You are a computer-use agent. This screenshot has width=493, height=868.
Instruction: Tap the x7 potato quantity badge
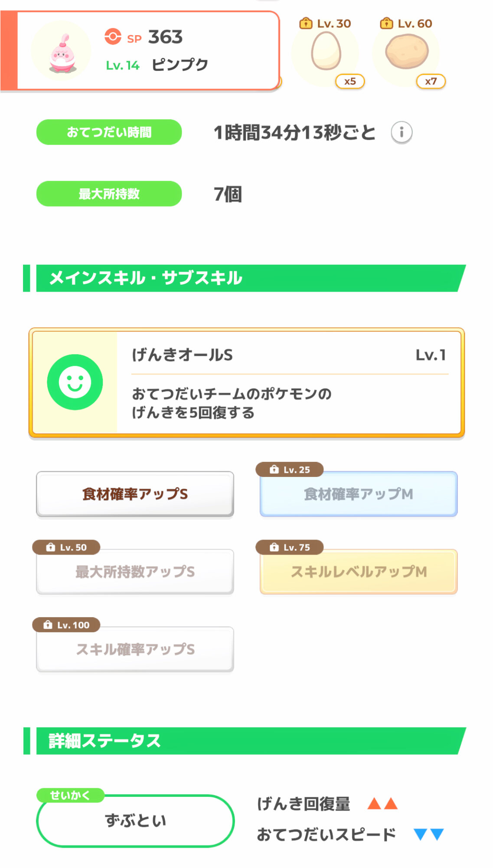(431, 81)
